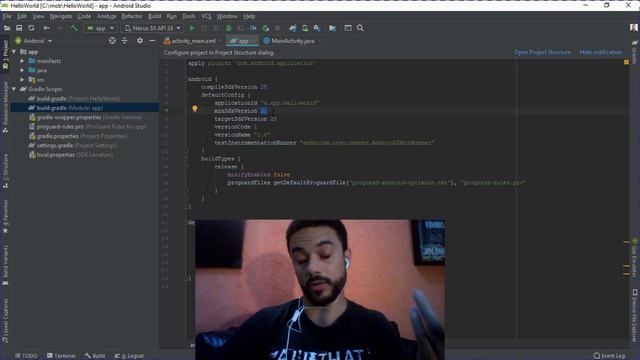Select proguard-rules.pro file
The height and width of the screenshot is (360, 640).
pyautogui.click(x=87, y=127)
